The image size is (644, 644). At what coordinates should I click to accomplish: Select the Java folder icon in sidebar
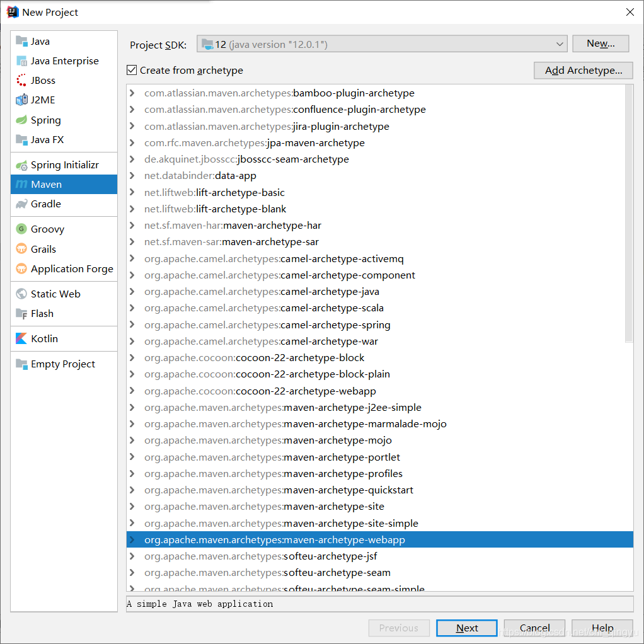(x=21, y=41)
